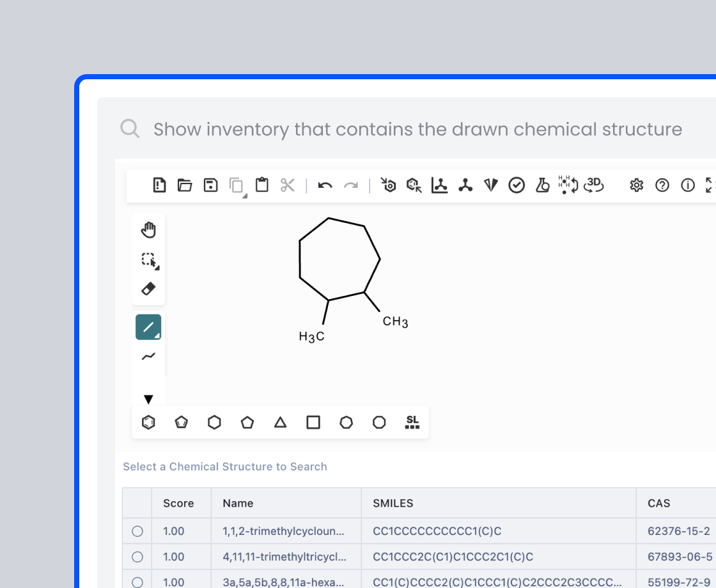Image resolution: width=716 pixels, height=588 pixels.
Task: Open the 3D Viewer icon
Action: pyautogui.click(x=594, y=185)
